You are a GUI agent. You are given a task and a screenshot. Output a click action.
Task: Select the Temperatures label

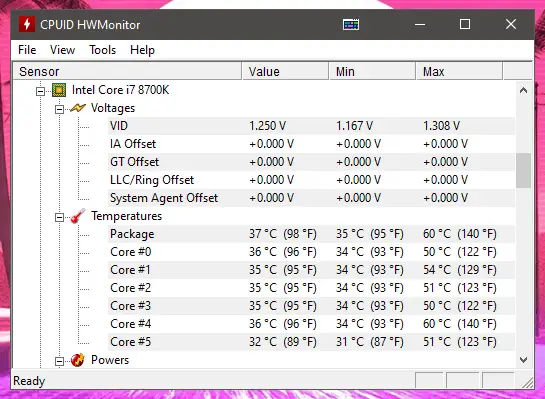tap(127, 216)
